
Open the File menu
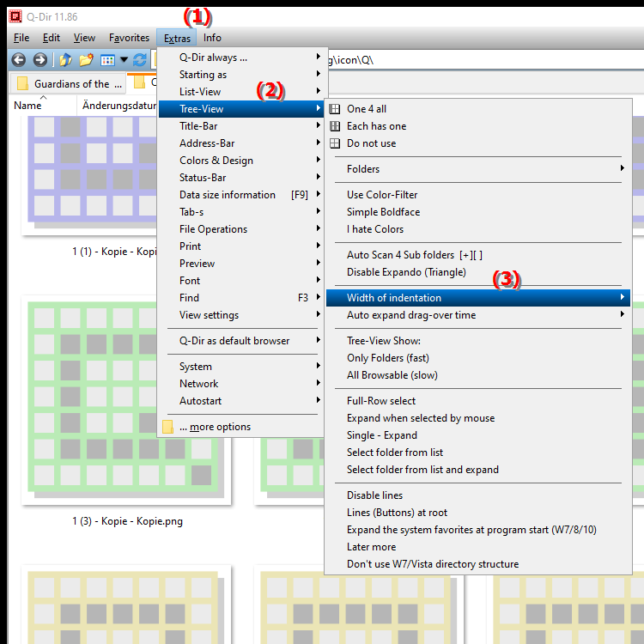pos(21,38)
